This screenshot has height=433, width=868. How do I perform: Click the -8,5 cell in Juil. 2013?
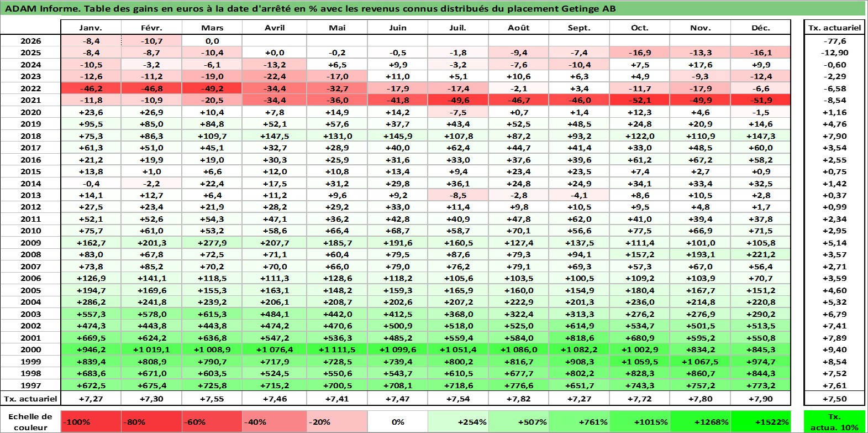coord(458,195)
